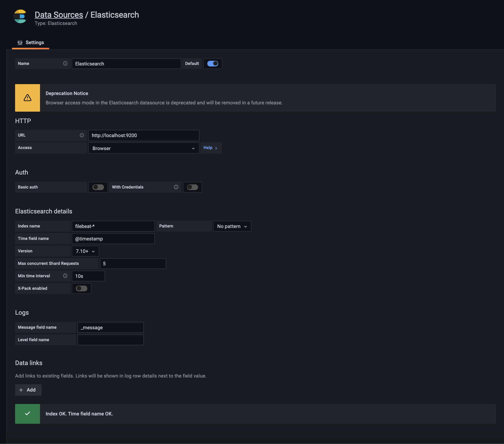The width and height of the screenshot is (504, 444).
Task: Click the With Credentials info icon
Action: pos(176,187)
